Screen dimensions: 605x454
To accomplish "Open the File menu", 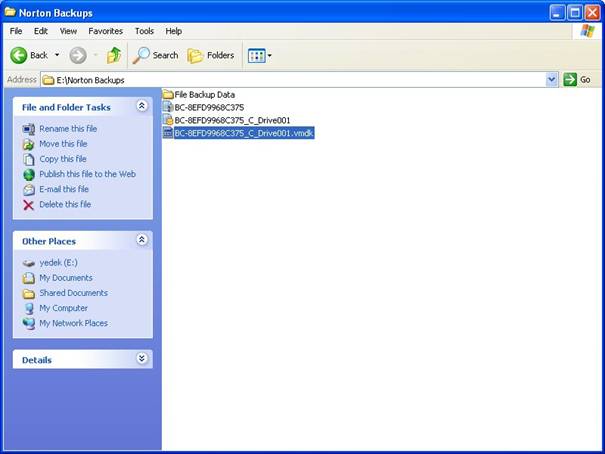I will click(16, 31).
